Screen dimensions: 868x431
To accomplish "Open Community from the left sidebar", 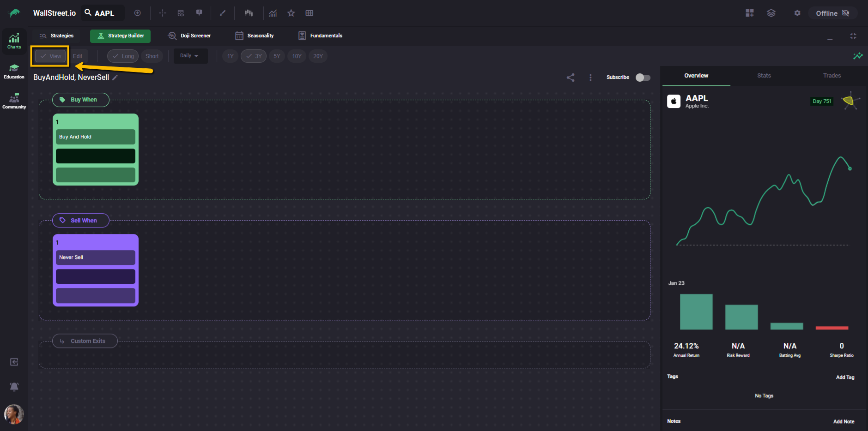I will [x=14, y=101].
